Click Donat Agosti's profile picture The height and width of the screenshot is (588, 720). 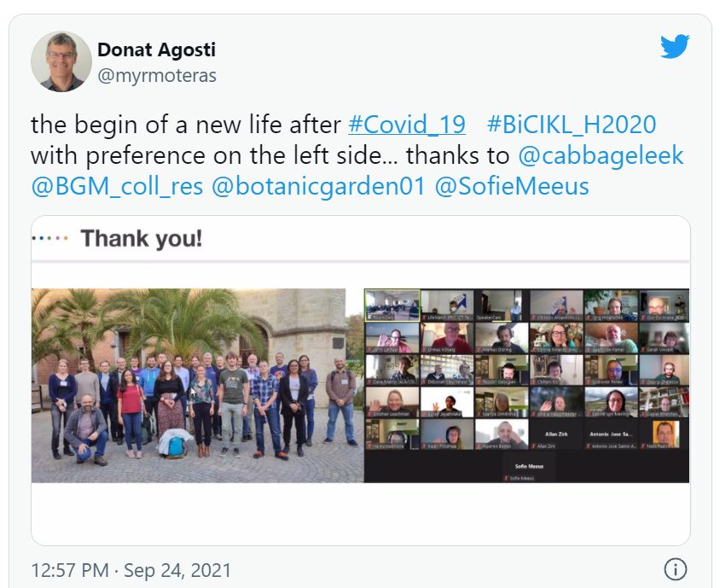tap(61, 61)
